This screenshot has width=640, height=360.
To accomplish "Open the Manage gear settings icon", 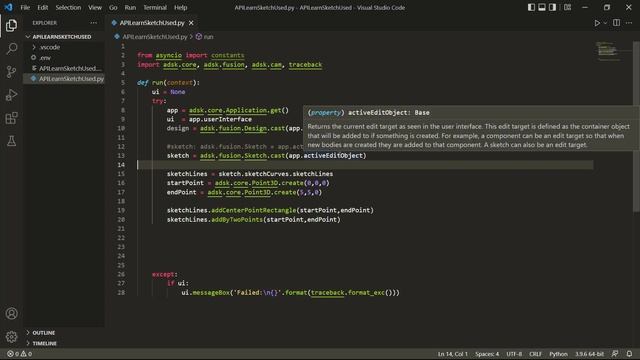I will (11, 337).
